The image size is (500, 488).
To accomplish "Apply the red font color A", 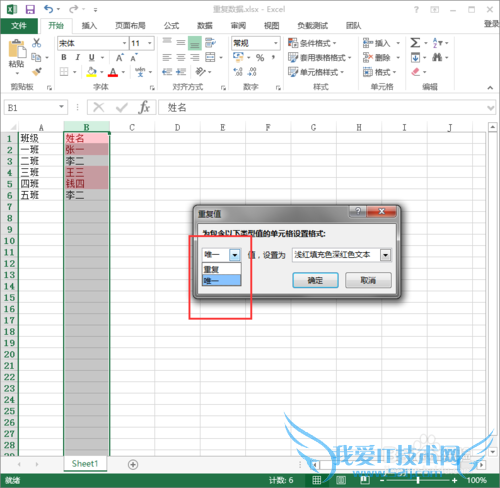I will (x=113, y=72).
